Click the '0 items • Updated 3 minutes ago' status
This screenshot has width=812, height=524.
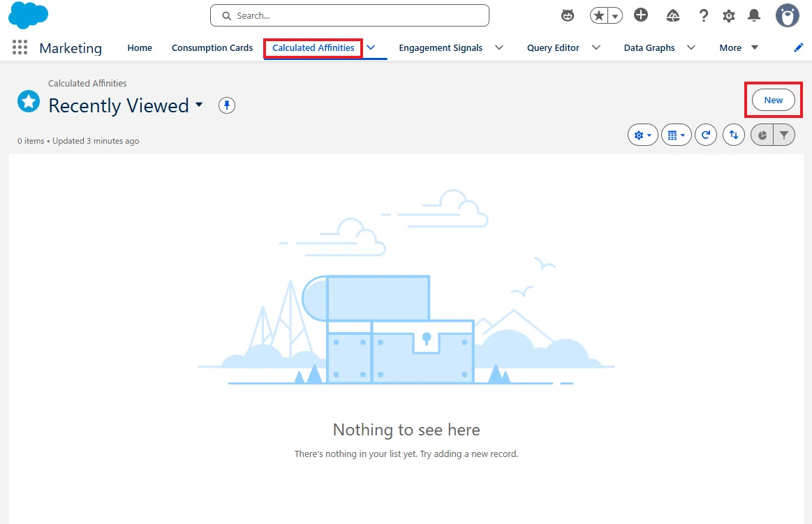coord(78,141)
